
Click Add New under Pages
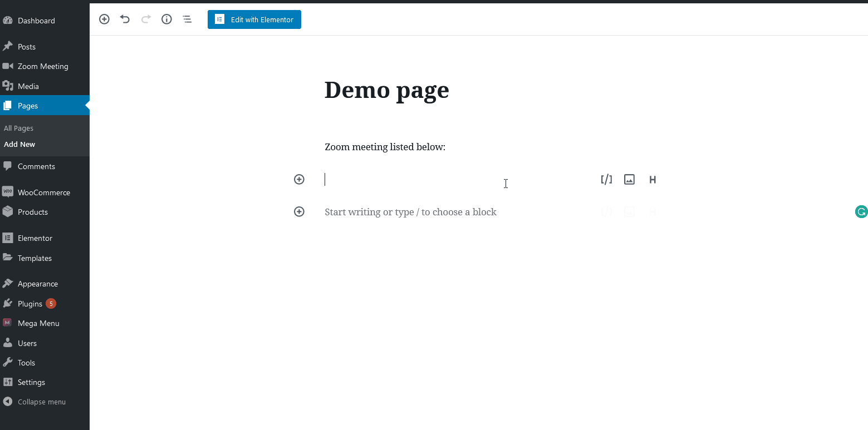click(x=19, y=144)
